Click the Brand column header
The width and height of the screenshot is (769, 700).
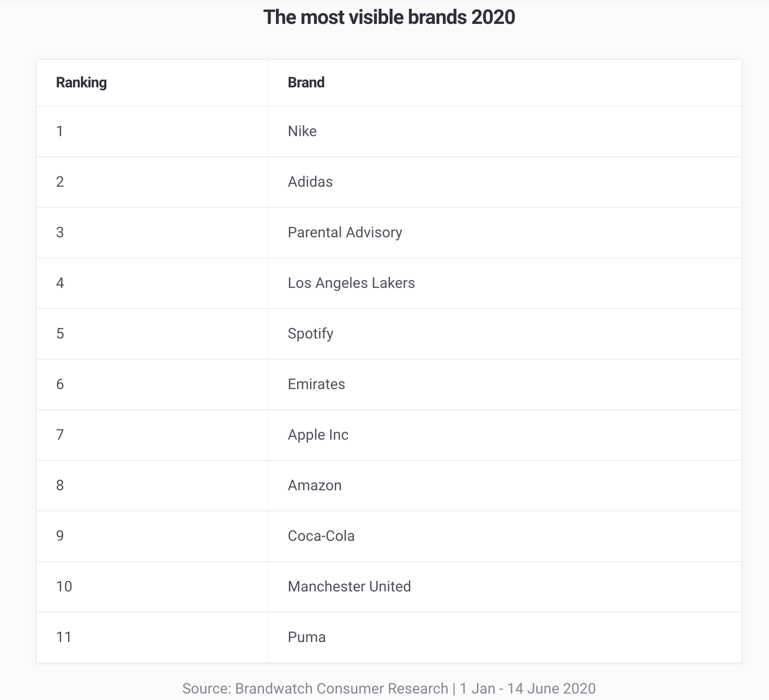coord(306,83)
